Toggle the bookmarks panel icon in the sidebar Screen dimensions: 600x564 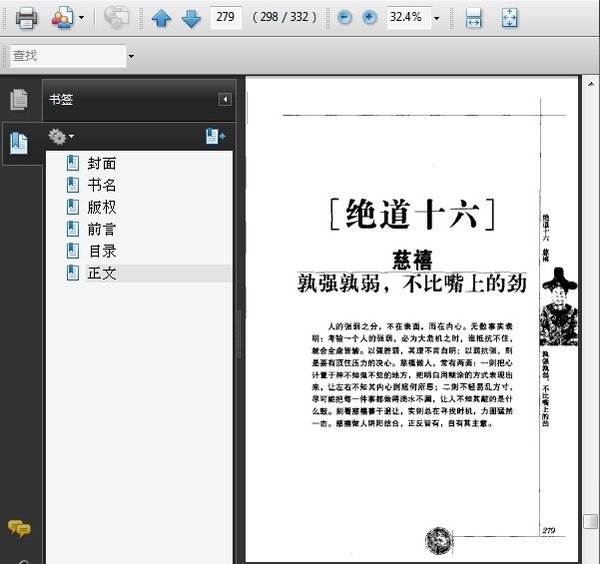19,143
